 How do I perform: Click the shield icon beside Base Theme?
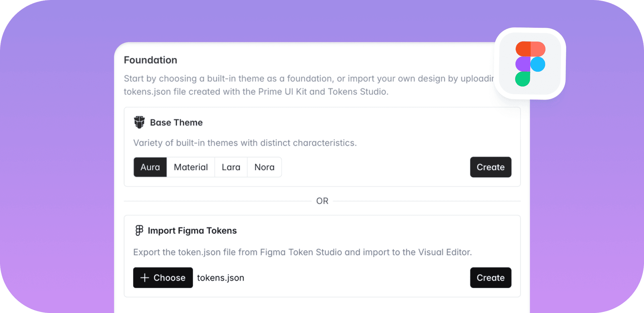pyautogui.click(x=140, y=122)
